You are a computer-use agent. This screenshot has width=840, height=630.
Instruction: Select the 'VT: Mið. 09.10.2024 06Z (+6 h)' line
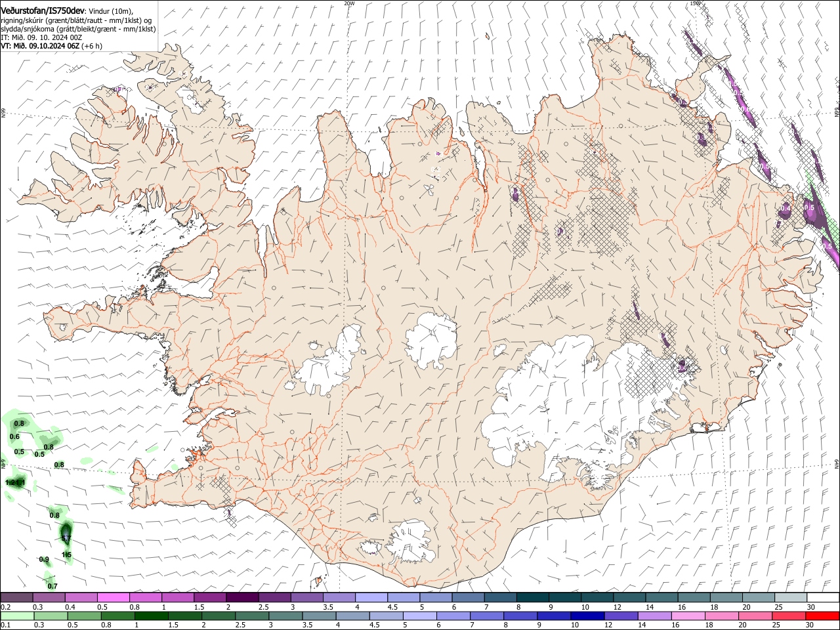point(51,46)
